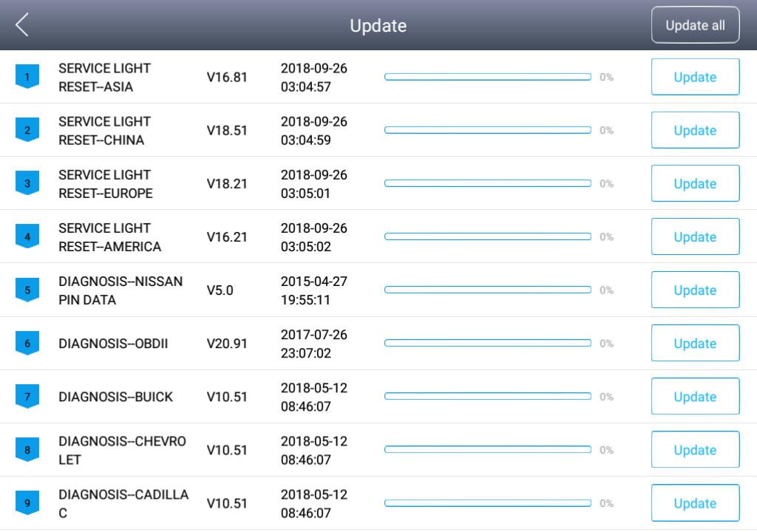
Task: Click the back arrow in the title bar
Action: coord(22,24)
